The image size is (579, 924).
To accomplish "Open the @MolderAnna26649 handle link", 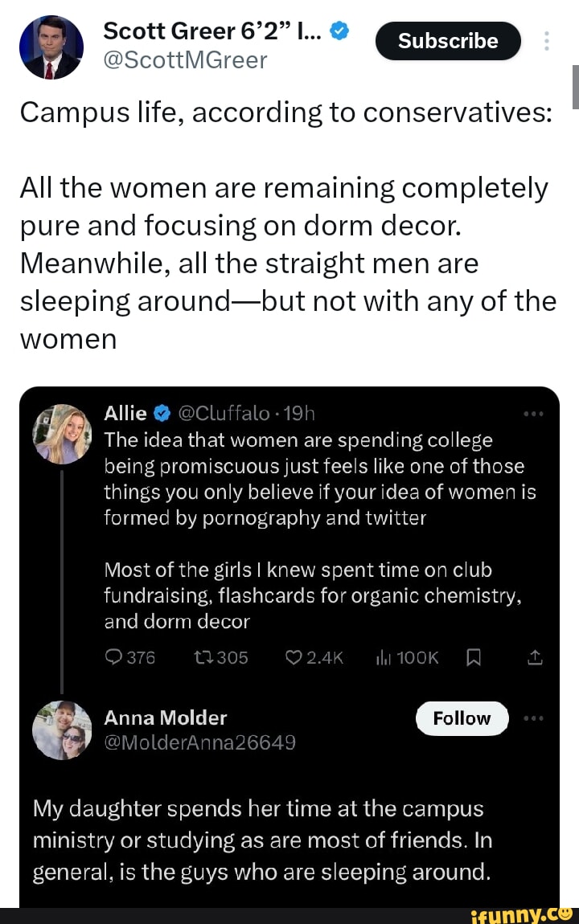I will point(200,742).
